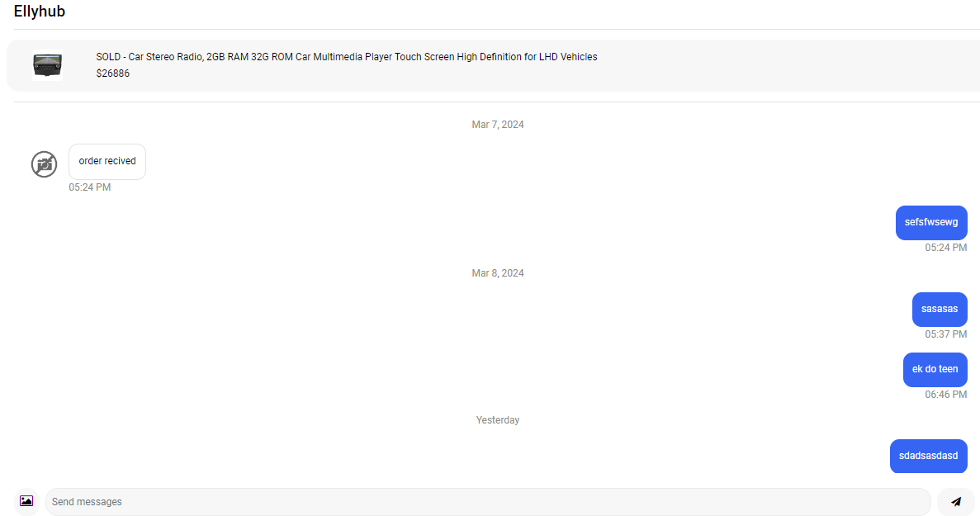Click the 'sdadsasdasd' message bubble
Viewport: 980px width, 516px height.
[928, 456]
